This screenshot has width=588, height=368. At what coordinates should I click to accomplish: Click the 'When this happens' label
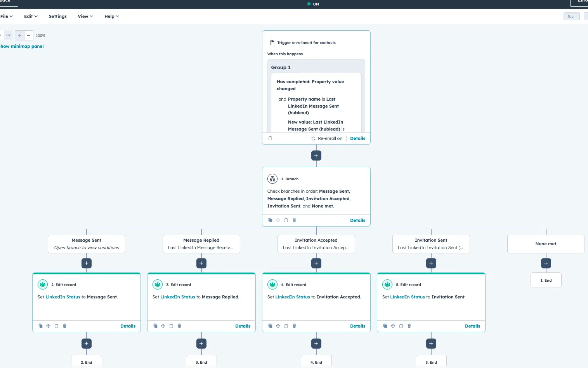(x=285, y=54)
